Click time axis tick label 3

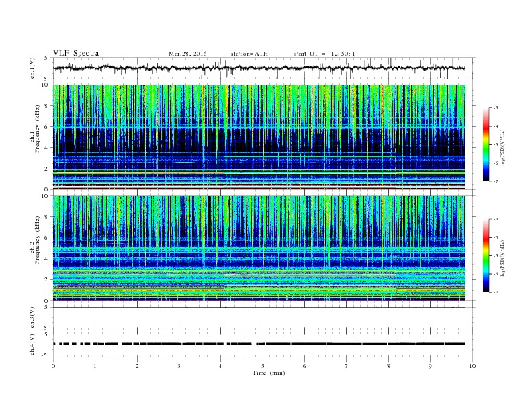(x=179, y=366)
